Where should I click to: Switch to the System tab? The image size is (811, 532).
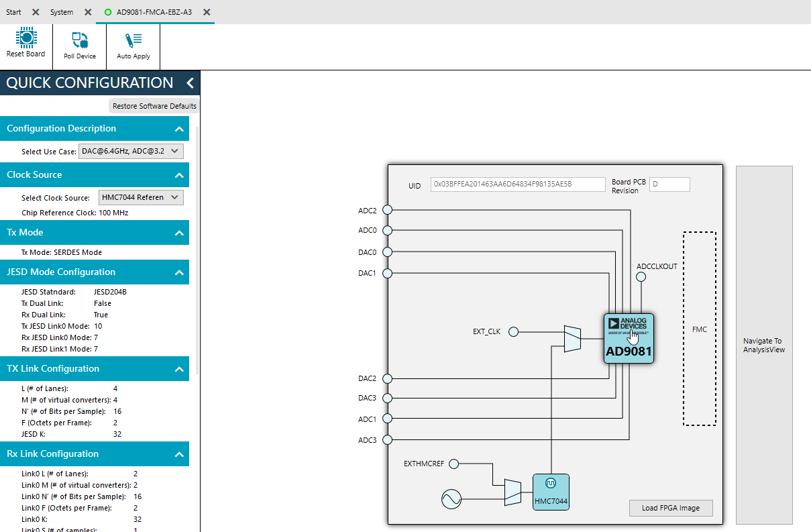[x=62, y=12]
